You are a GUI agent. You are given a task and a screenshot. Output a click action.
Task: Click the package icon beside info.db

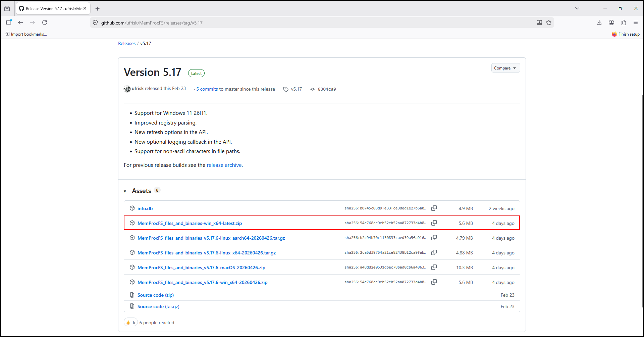click(x=132, y=208)
